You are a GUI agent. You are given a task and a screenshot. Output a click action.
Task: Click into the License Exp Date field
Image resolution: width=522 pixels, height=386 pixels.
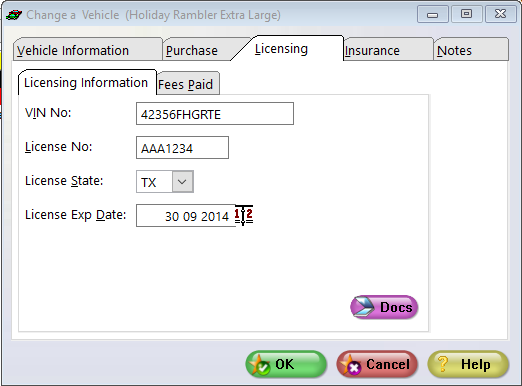coord(186,216)
